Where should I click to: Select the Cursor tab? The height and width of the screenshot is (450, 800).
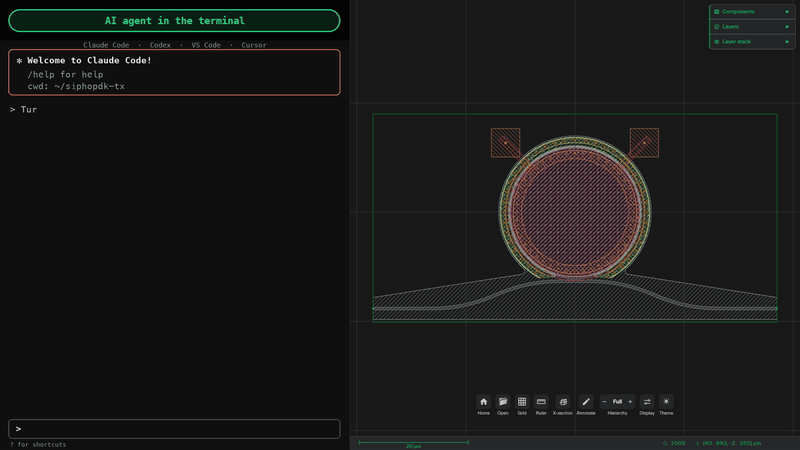[x=254, y=45]
